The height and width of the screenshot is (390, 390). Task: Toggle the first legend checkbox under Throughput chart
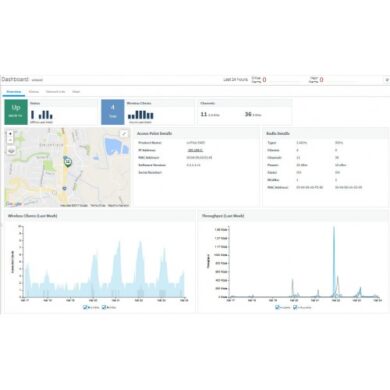277,307
